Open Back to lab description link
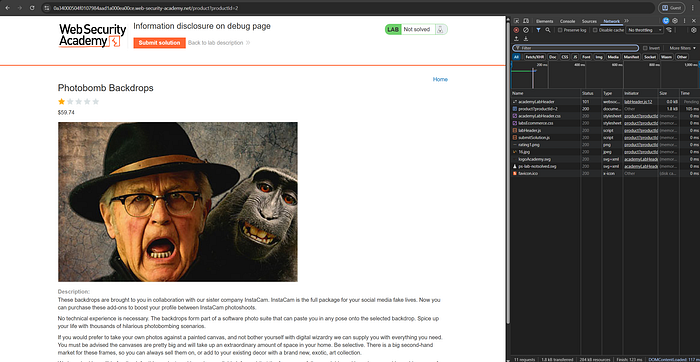This screenshot has height=362, width=700. click(x=219, y=43)
